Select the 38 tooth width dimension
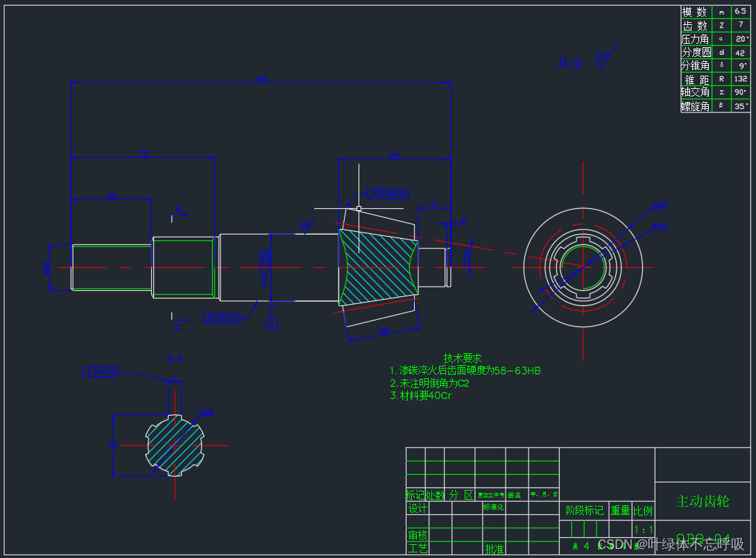 coord(384,331)
